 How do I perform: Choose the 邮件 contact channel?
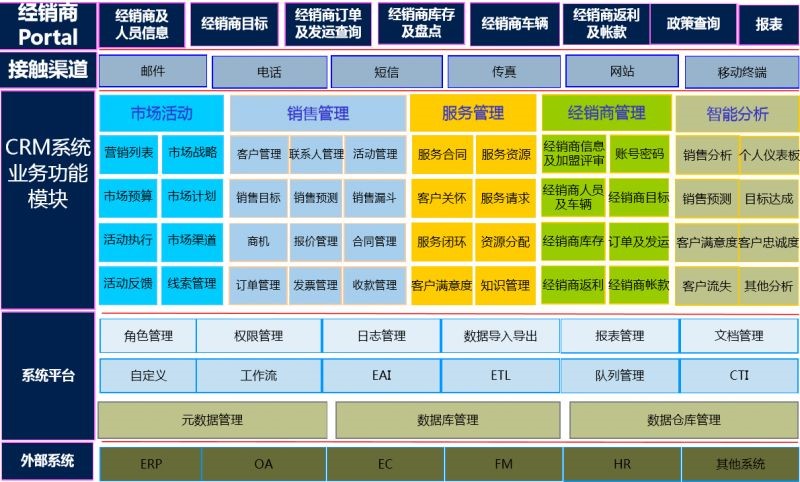click(153, 72)
